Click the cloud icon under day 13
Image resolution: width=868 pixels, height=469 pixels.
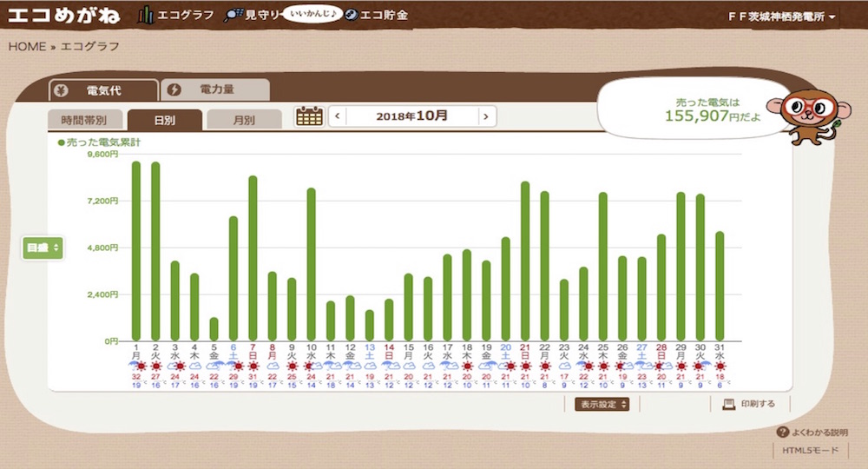point(370,366)
